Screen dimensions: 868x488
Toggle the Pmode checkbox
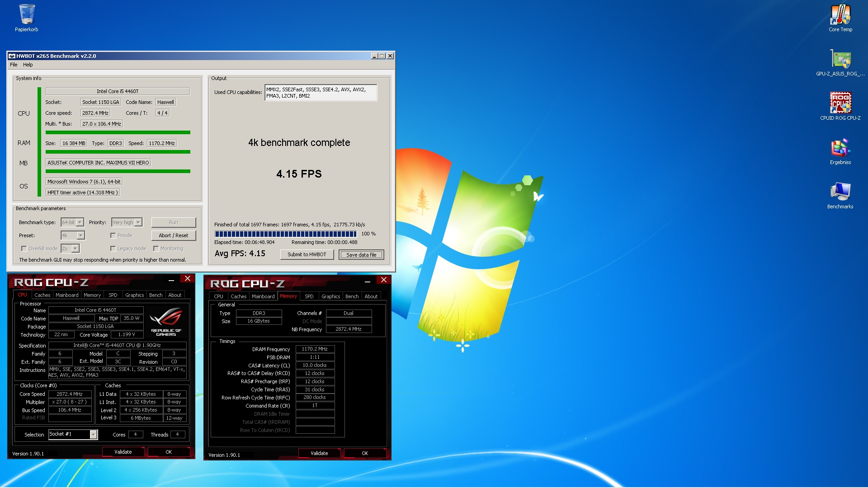pyautogui.click(x=113, y=235)
